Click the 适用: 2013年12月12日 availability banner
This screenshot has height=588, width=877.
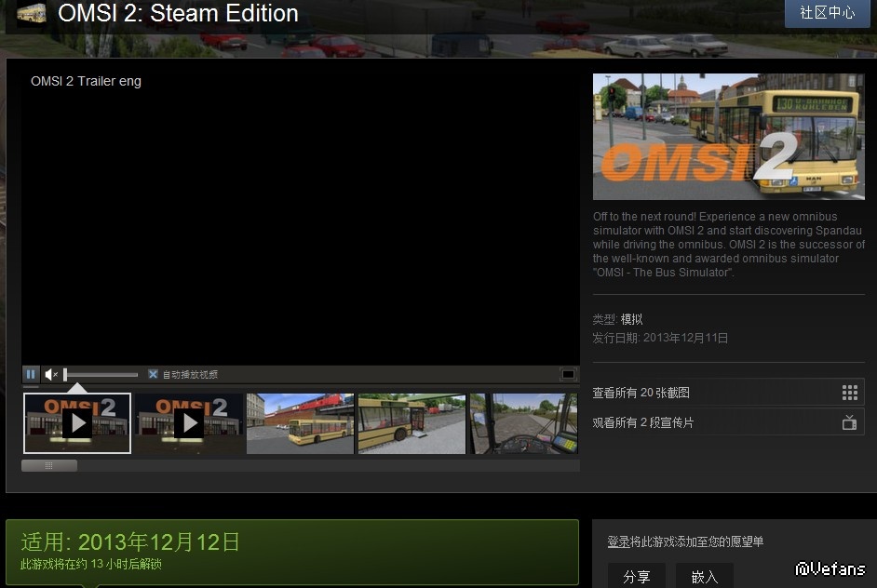pos(292,553)
